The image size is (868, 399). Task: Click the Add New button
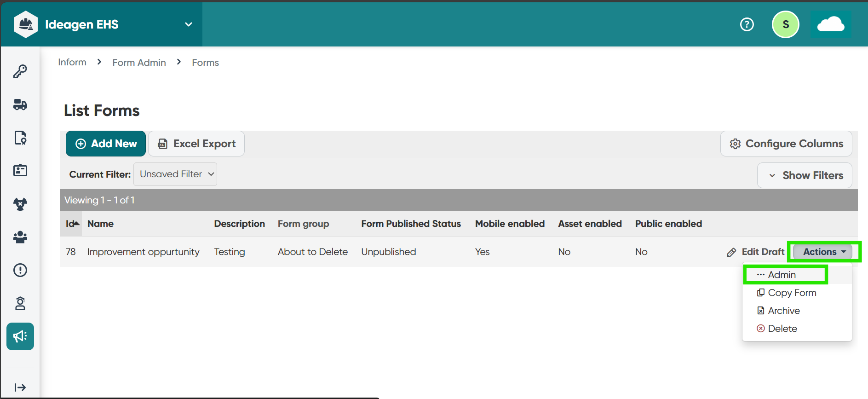tap(106, 144)
